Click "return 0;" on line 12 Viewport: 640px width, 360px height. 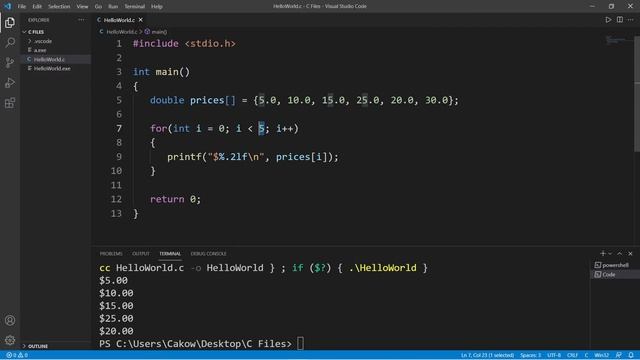(x=176, y=199)
